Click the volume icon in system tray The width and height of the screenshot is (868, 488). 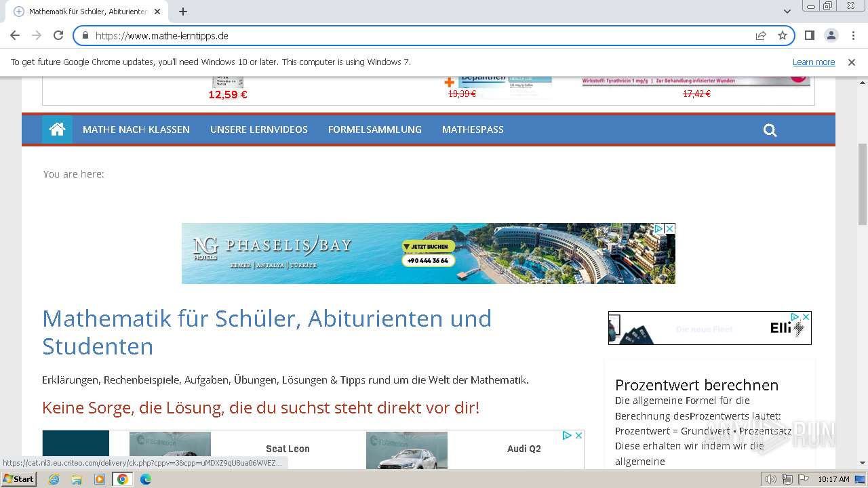771,479
